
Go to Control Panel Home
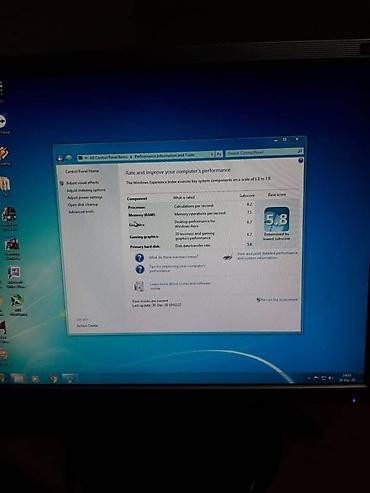pos(82,171)
